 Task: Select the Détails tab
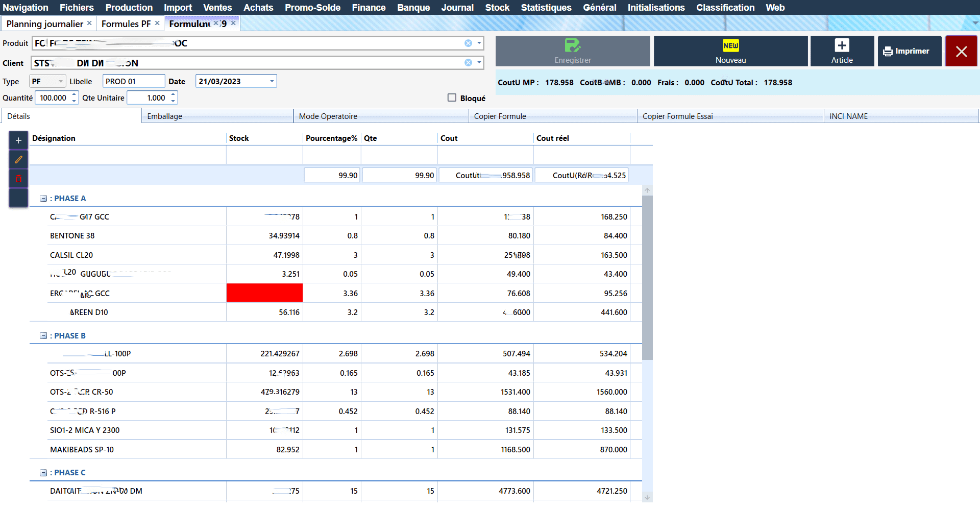pos(71,116)
